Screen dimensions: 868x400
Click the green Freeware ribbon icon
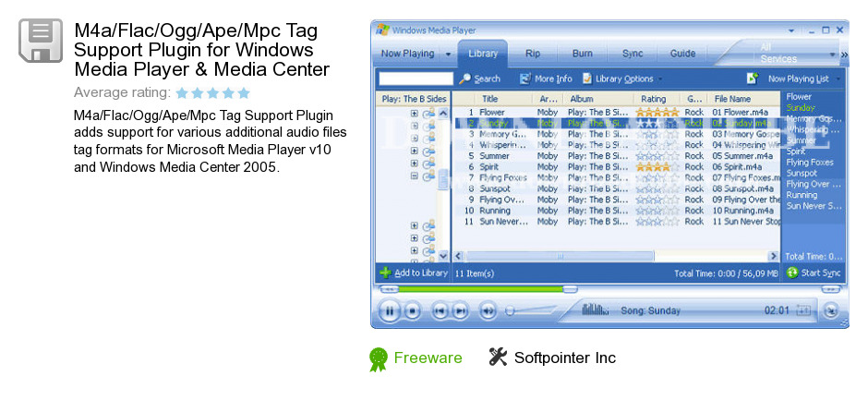pos(378,359)
